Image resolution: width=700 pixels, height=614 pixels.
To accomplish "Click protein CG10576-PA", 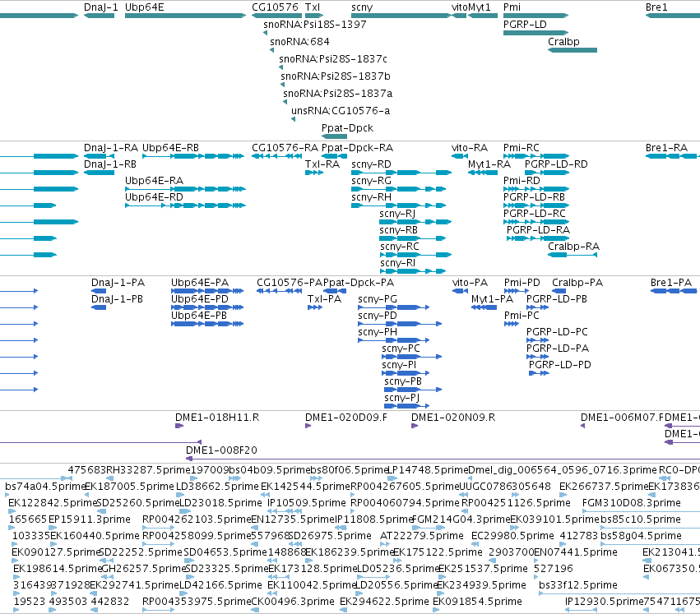I will point(290,283).
